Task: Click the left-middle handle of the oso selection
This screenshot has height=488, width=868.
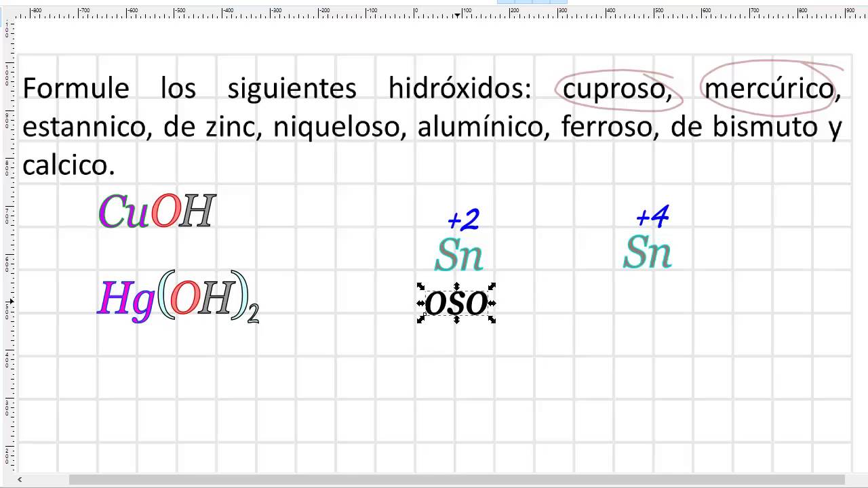Action: (420, 303)
